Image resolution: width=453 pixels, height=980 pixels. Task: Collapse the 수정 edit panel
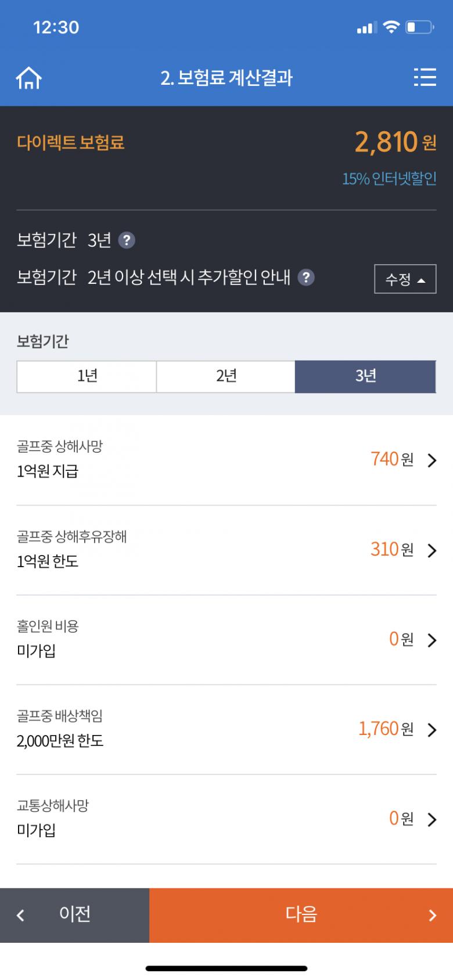coord(405,279)
